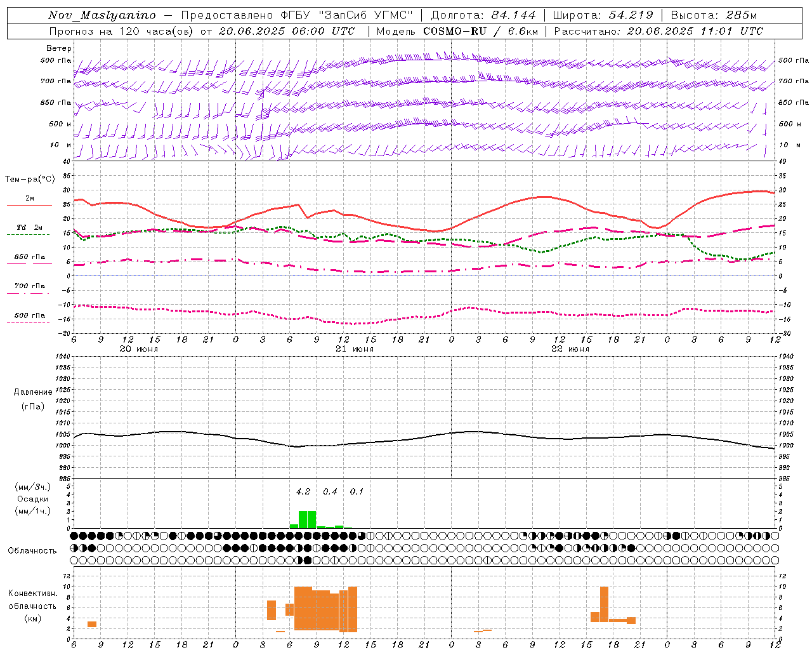
Task: Click the tallest orange convective bar on 22 июня
Action: 604,604
